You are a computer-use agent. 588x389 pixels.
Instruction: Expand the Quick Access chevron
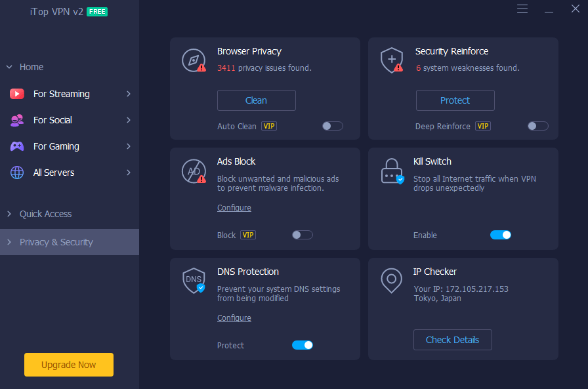click(x=9, y=214)
